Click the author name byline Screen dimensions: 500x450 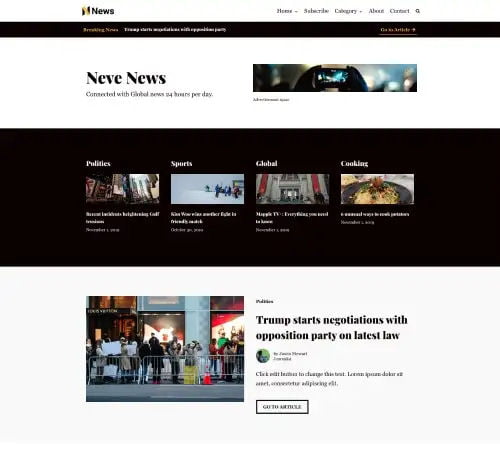[290, 354]
